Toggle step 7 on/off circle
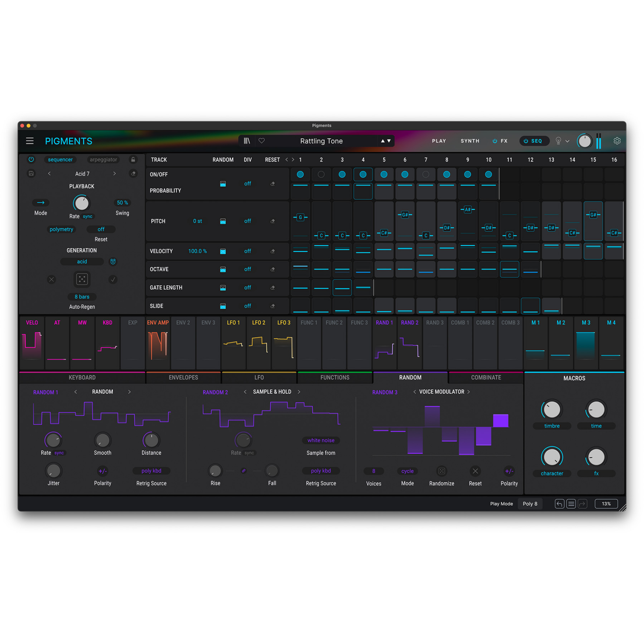 426,174
